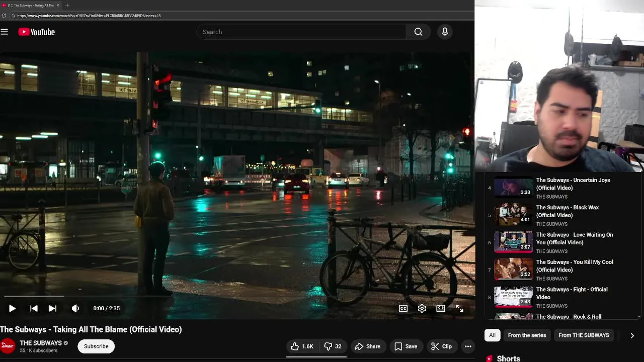The image size is (644, 362).
Task: Open a new browser tab
Action: coord(67,5)
